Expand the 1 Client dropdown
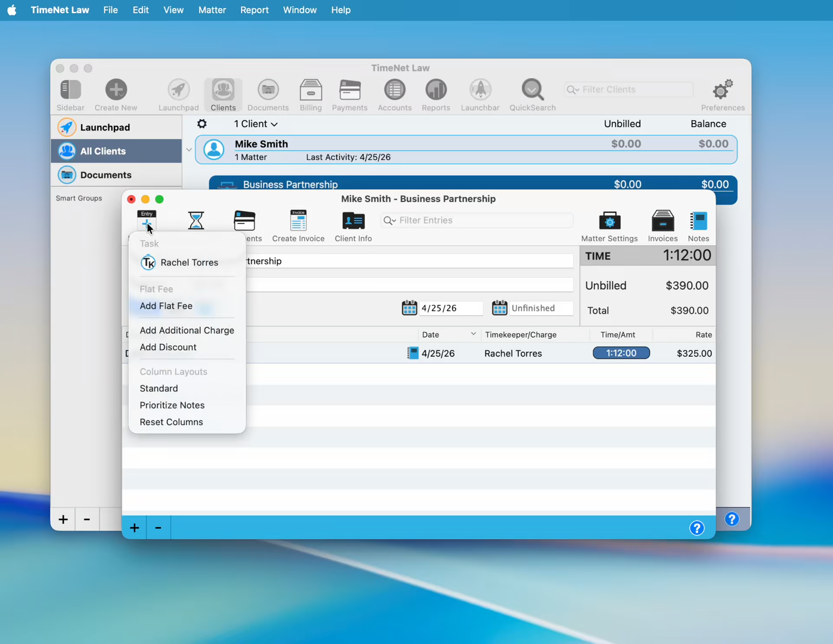 [256, 124]
